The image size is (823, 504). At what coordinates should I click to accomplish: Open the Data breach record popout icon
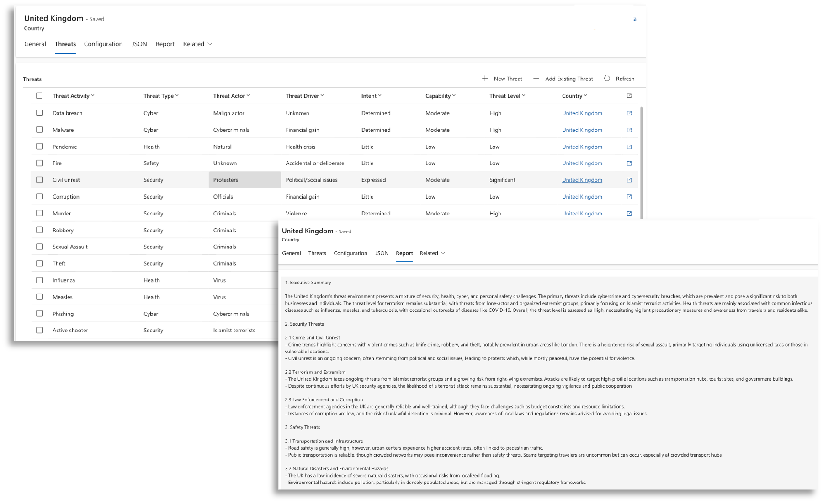coord(629,113)
